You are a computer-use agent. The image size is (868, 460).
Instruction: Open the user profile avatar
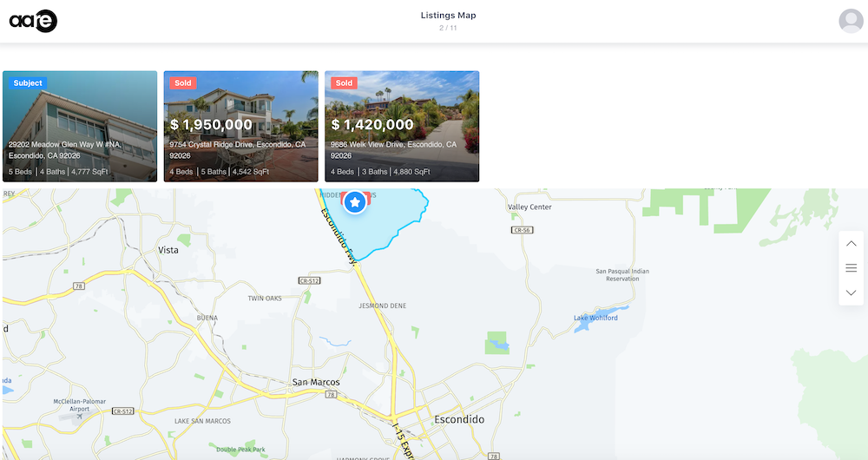[x=851, y=21]
